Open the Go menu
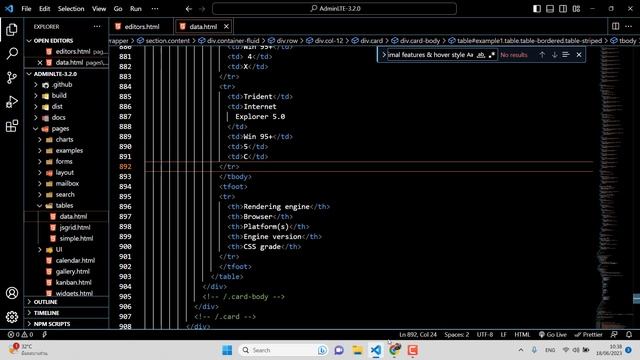The image size is (640, 360). [x=118, y=9]
